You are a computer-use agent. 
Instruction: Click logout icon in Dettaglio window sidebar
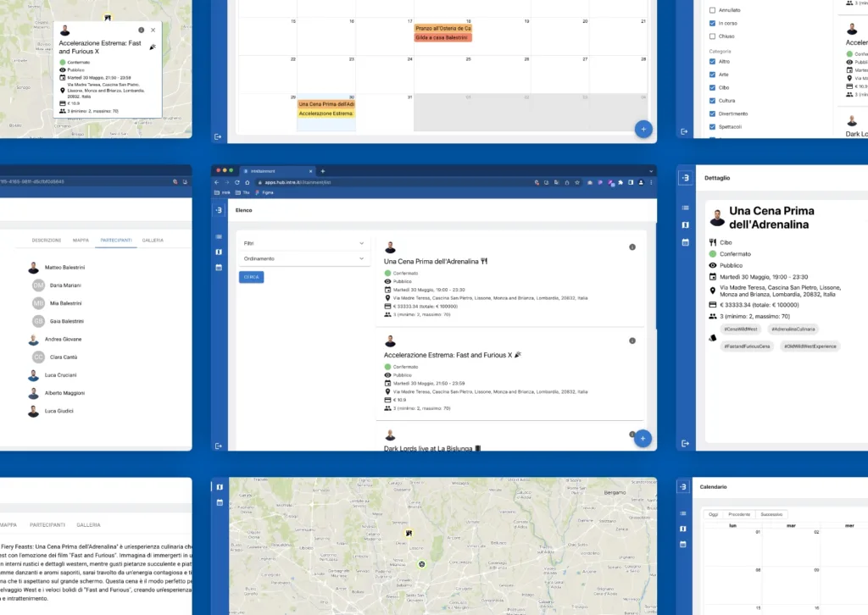tap(685, 444)
